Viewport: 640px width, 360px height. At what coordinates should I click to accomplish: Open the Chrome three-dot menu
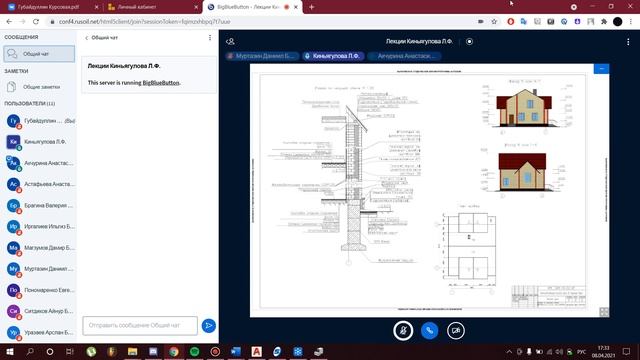(x=631, y=22)
